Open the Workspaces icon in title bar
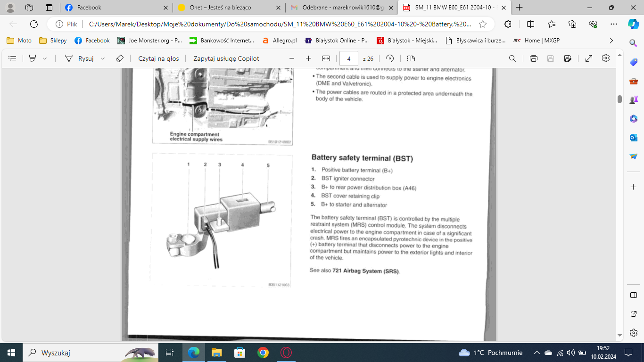This screenshot has width=644, height=362. [29, 8]
